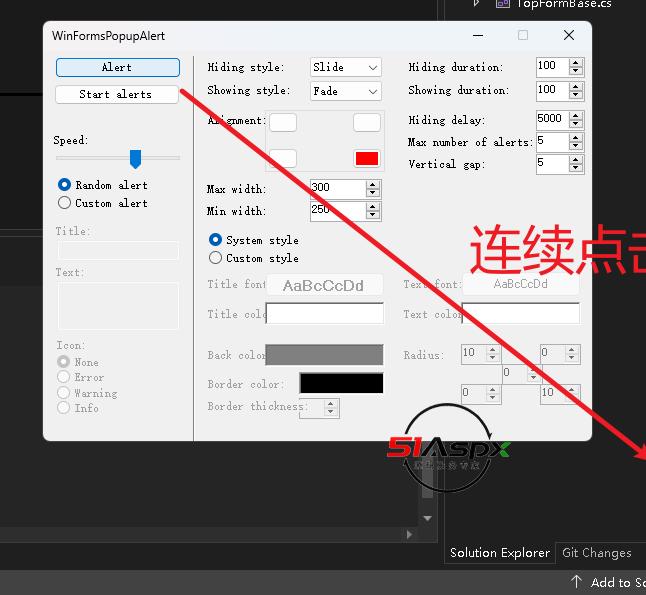Screen dimensions: 646x595
Task: Select the Custom alert radio button
Action: click(x=64, y=202)
